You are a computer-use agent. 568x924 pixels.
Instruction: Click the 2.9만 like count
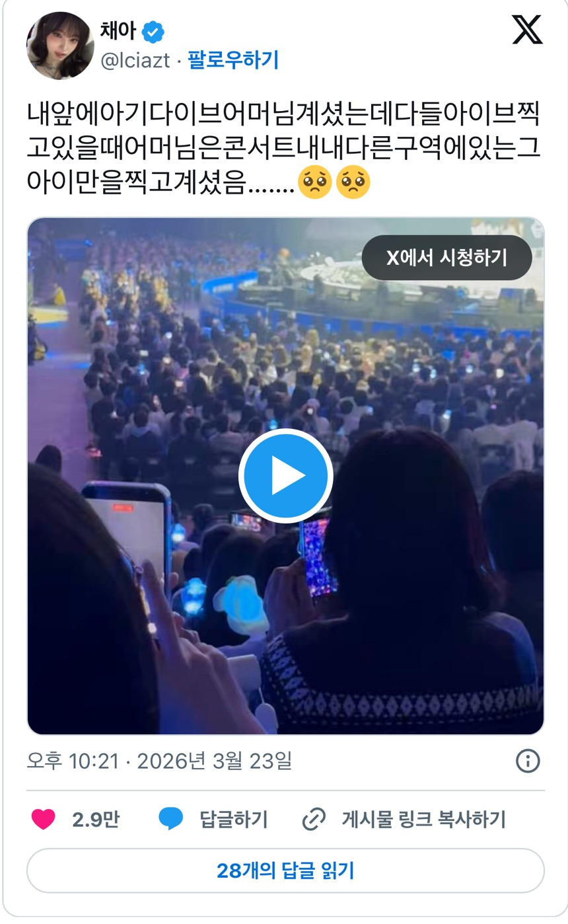click(x=96, y=820)
